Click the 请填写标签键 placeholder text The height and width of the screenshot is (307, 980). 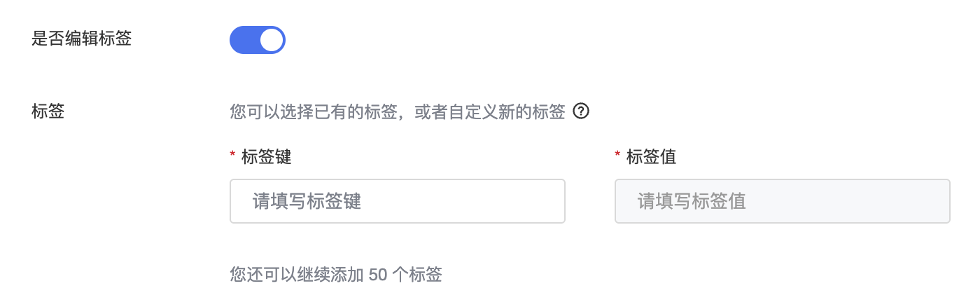[x=307, y=202]
